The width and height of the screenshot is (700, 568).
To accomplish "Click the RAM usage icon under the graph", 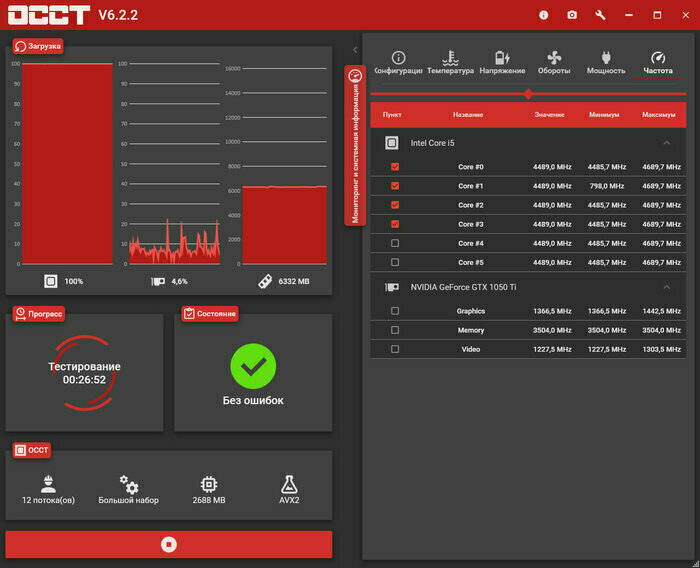I will [x=265, y=281].
